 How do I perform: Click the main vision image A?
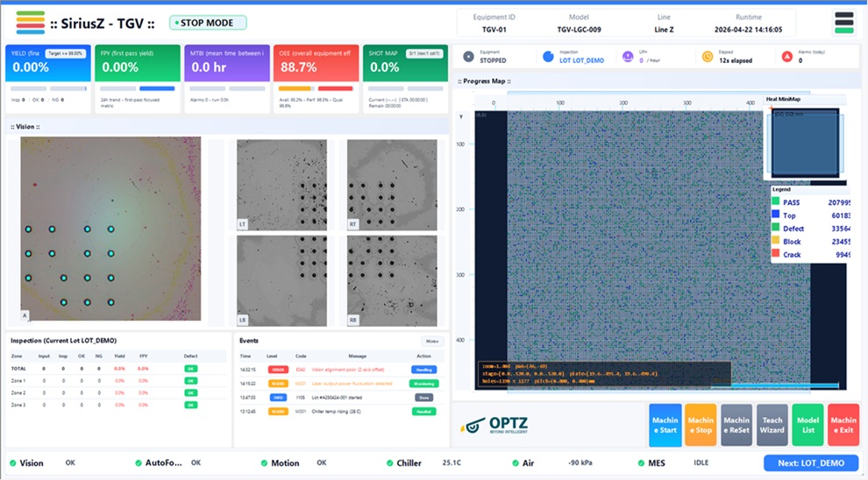point(110,229)
